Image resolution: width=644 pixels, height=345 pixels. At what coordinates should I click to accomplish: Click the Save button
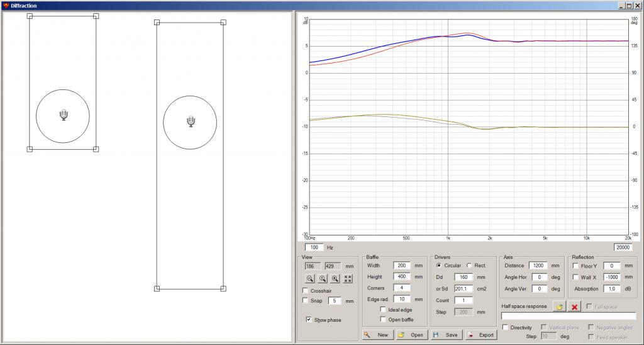point(447,335)
